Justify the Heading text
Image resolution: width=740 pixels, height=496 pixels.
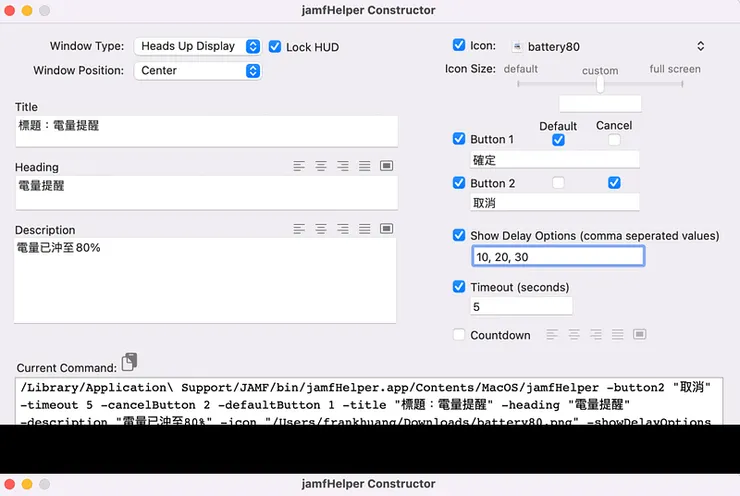(364, 166)
